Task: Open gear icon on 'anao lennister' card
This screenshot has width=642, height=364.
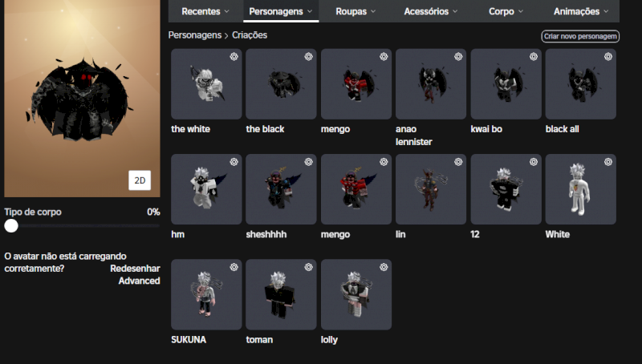Action: pos(458,56)
